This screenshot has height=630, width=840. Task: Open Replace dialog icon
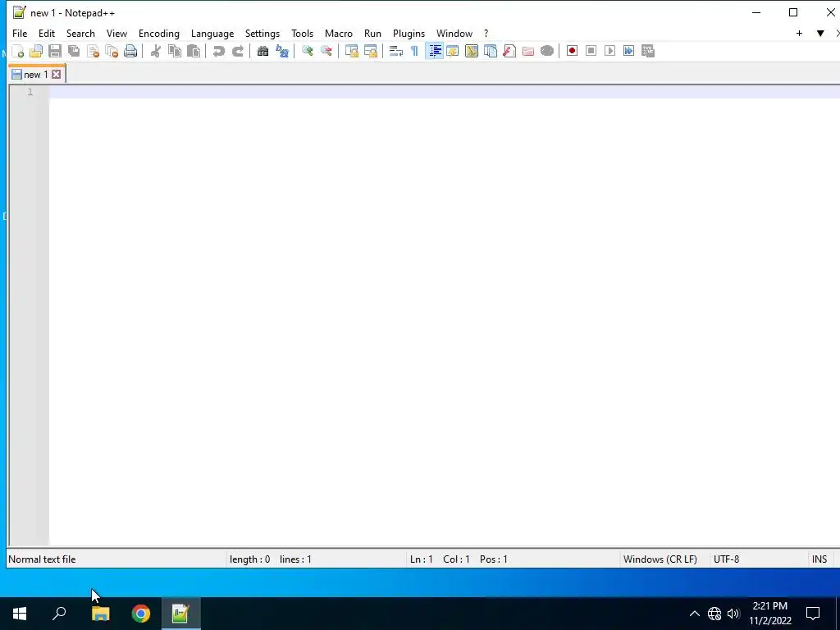(282, 51)
